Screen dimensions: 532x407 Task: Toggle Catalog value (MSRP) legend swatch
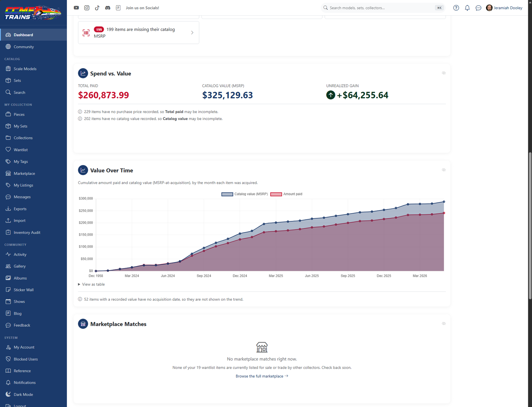(x=227, y=194)
